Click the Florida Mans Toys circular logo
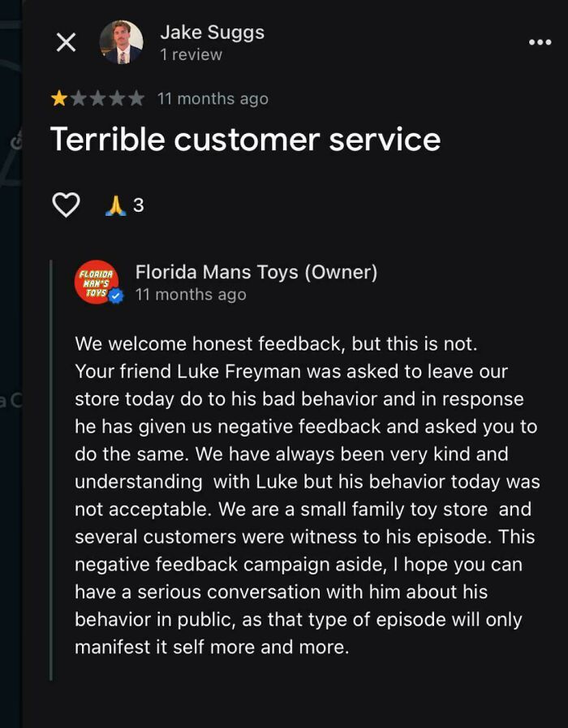The height and width of the screenshot is (728, 568). (95, 282)
